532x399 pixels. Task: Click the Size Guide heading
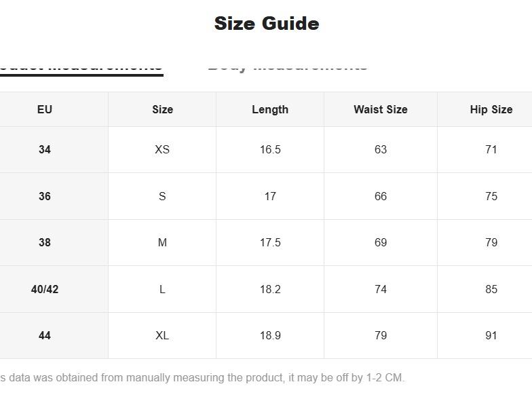point(266,24)
